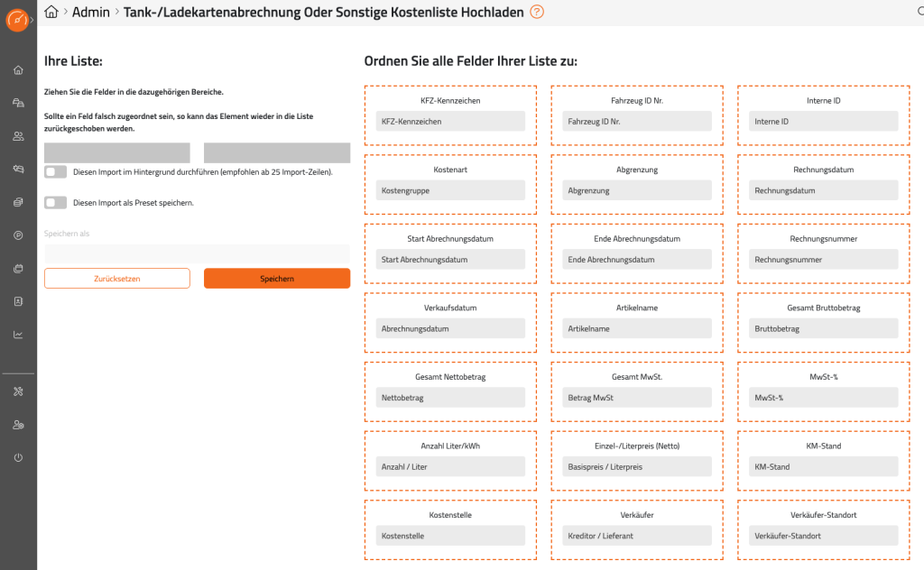
Task: Select the Kostengruppe field in Kostenart box
Action: [450, 190]
